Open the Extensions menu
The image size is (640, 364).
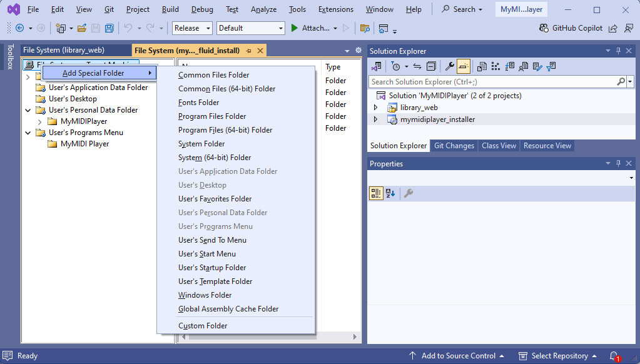[x=335, y=9]
